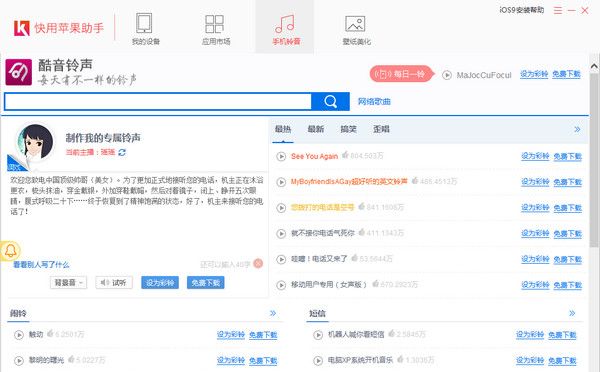Like See You Again thumbs-up icon
The height and width of the screenshot is (372, 600).
(x=345, y=155)
